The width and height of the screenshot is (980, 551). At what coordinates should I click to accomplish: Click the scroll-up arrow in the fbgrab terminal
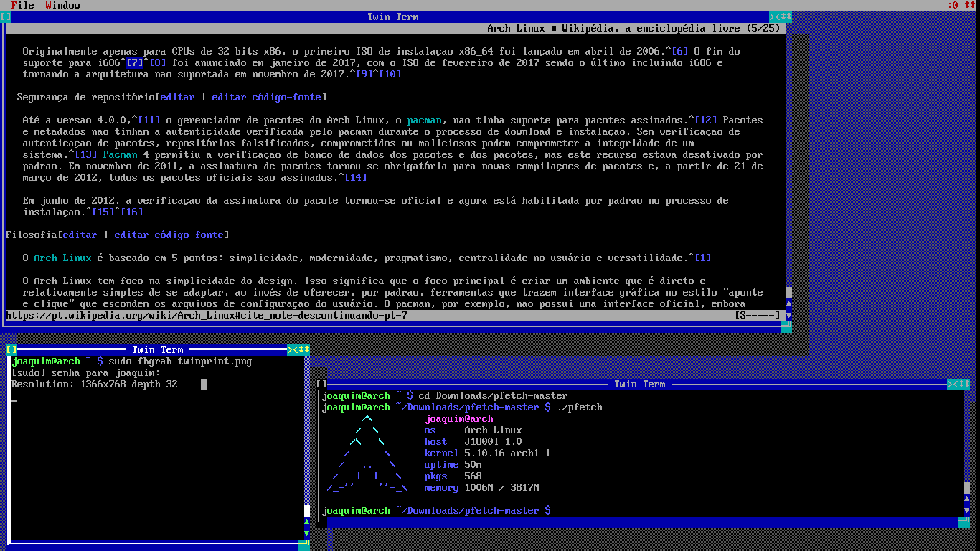tap(307, 522)
